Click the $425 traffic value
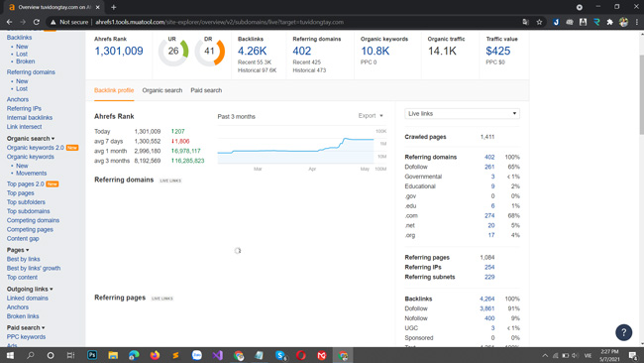644x363 pixels. click(x=497, y=51)
